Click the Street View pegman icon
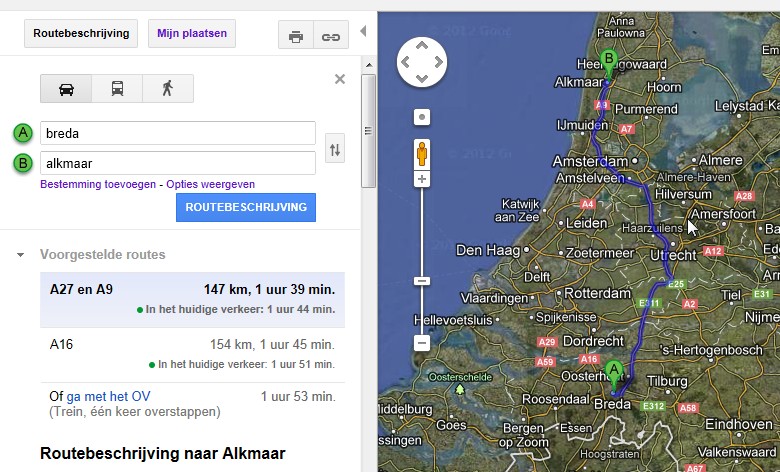 coord(422,153)
